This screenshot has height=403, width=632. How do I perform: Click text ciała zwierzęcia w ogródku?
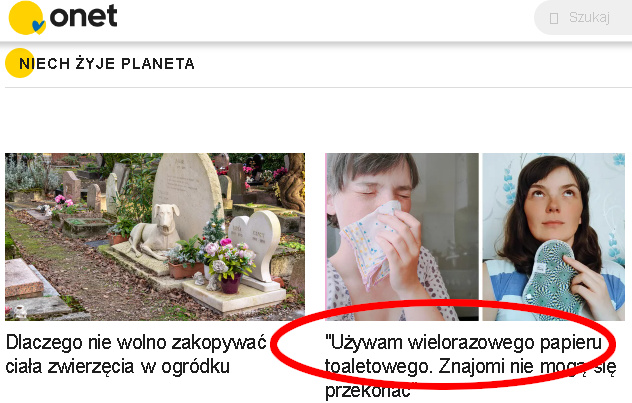(x=118, y=366)
